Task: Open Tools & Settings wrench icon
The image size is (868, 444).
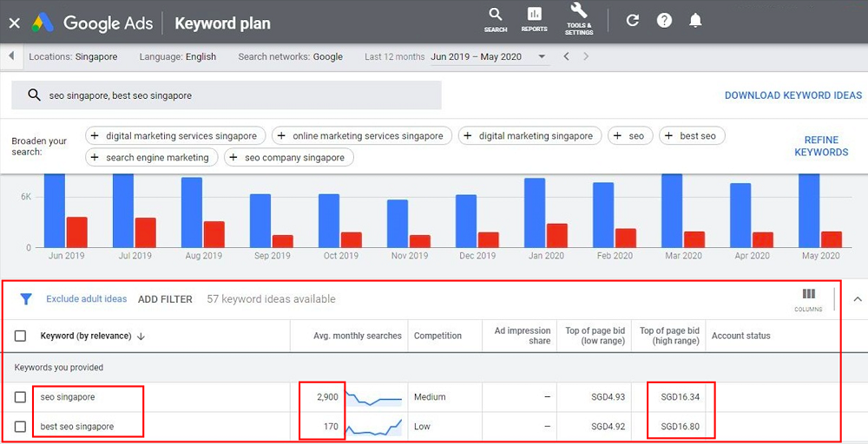Action: click(x=579, y=19)
